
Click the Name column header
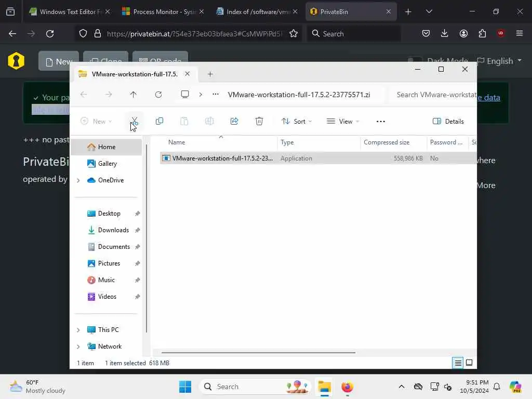click(x=219, y=142)
